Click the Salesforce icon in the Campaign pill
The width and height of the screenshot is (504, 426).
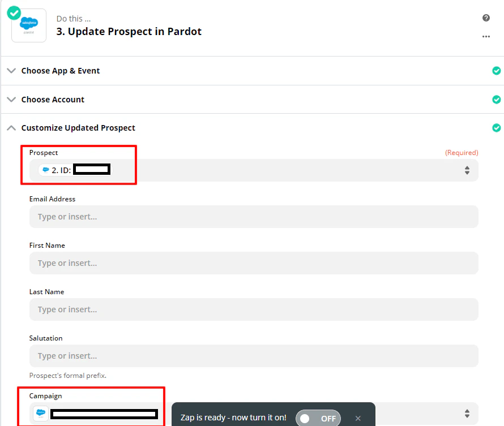tap(40, 414)
